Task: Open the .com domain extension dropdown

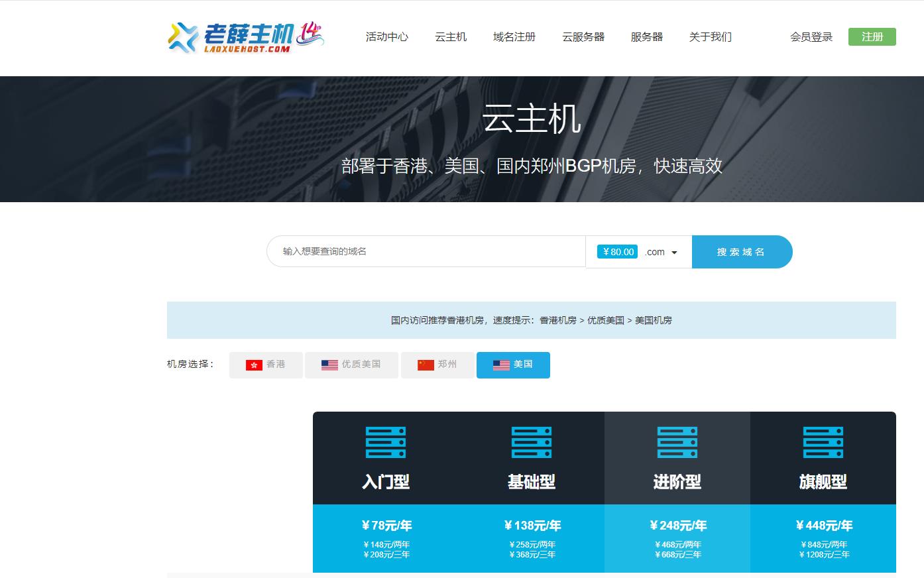Action: [662, 252]
